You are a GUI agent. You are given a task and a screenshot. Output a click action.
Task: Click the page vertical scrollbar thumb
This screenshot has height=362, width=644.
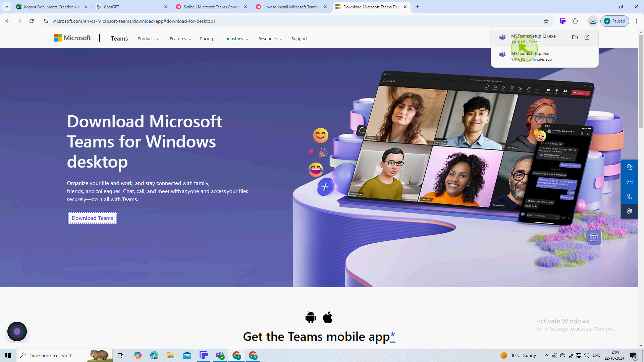641,81
